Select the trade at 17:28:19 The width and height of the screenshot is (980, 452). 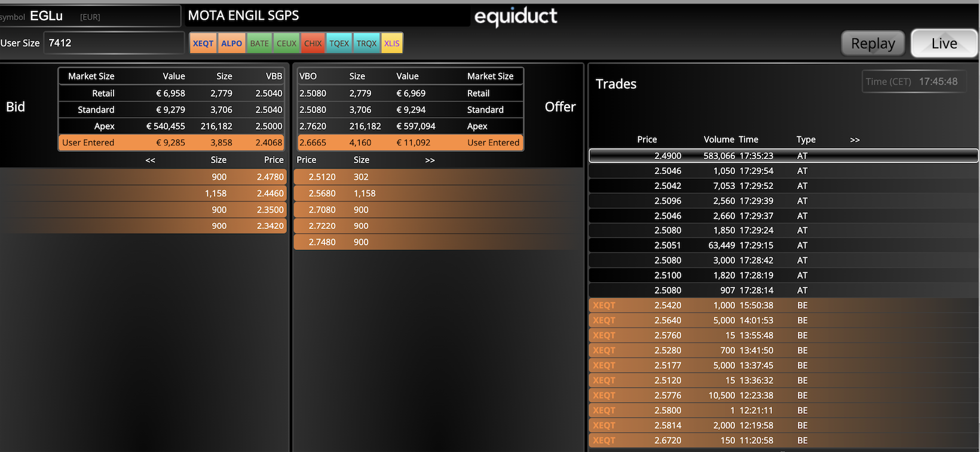tap(783, 275)
